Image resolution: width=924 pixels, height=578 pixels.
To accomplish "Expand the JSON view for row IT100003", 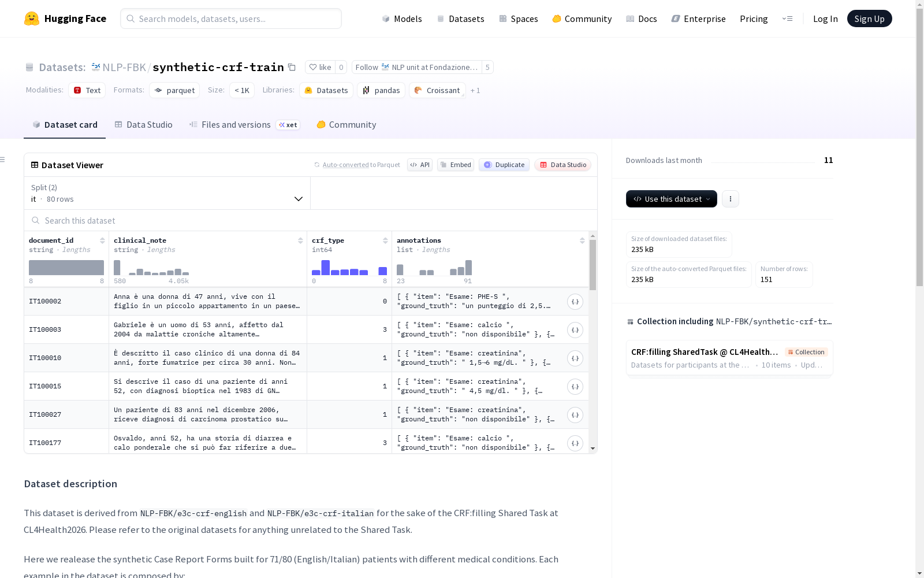I will pos(575,330).
